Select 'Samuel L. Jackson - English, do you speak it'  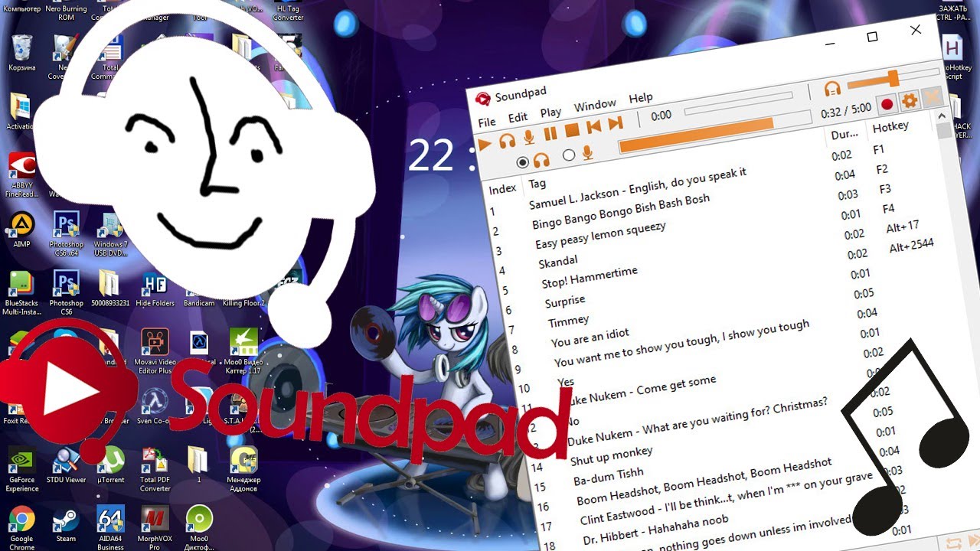[x=638, y=188]
